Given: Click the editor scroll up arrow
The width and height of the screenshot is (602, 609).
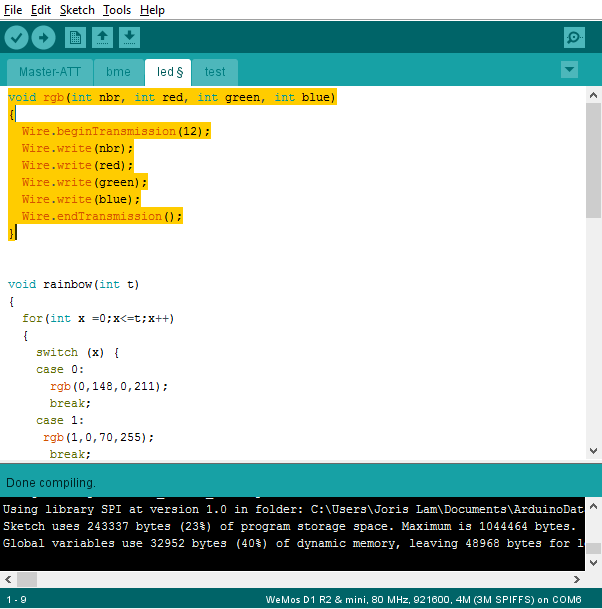Looking at the screenshot, I should (x=593, y=95).
